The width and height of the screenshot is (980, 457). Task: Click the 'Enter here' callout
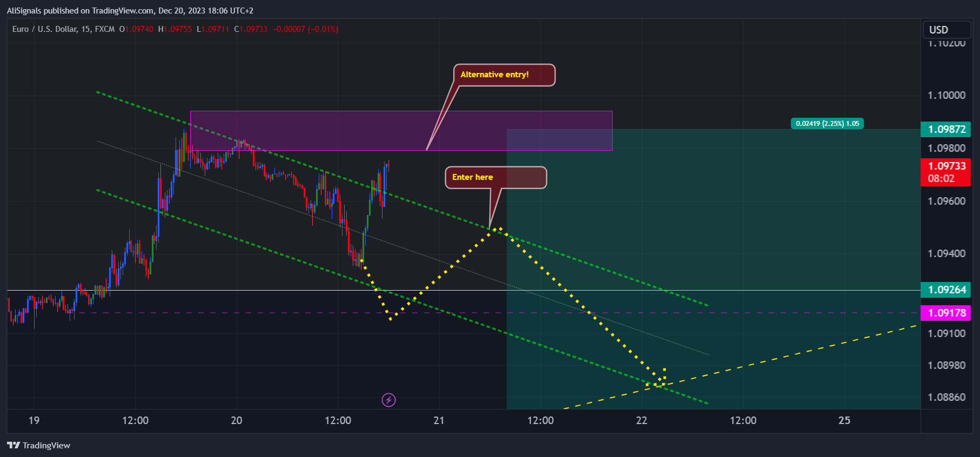[x=495, y=178]
